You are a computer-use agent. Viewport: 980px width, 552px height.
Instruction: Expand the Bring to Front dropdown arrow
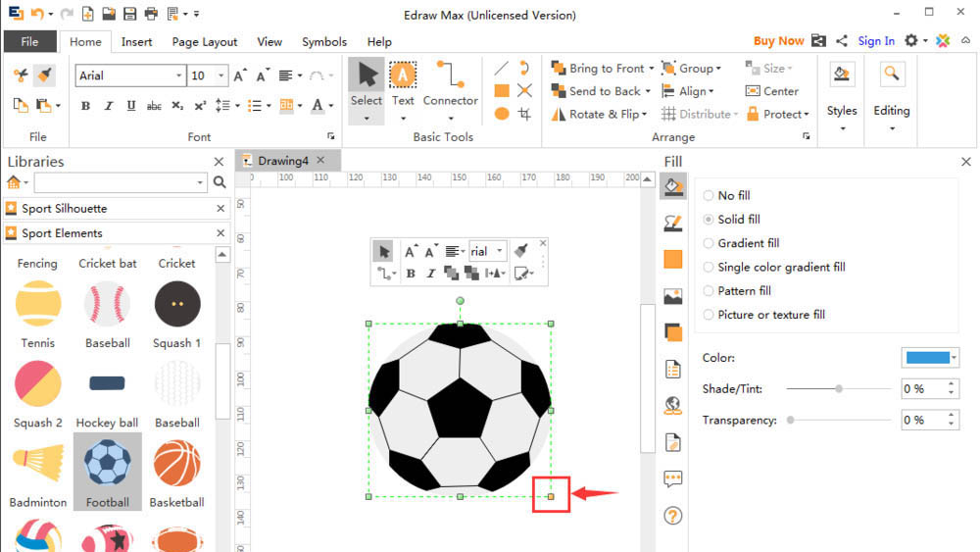click(x=653, y=69)
